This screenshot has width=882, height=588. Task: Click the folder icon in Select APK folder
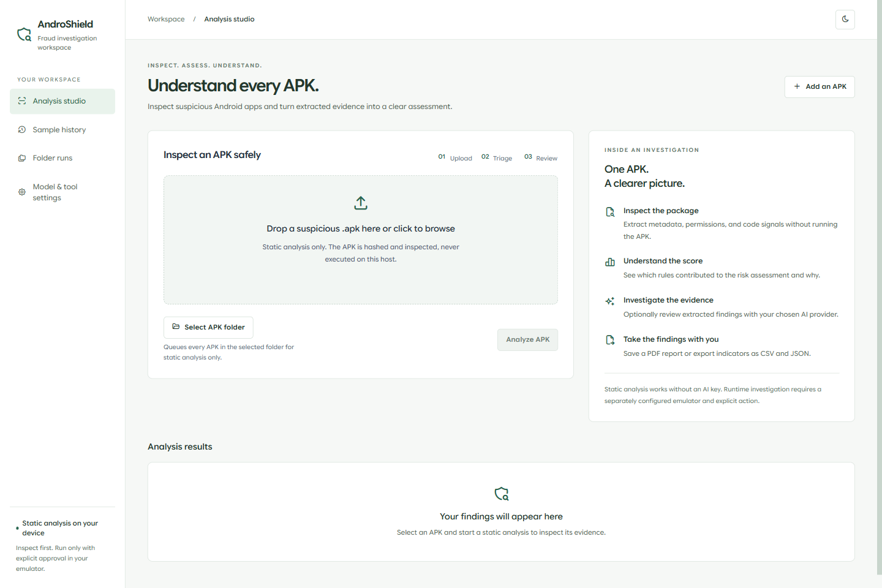(x=176, y=327)
